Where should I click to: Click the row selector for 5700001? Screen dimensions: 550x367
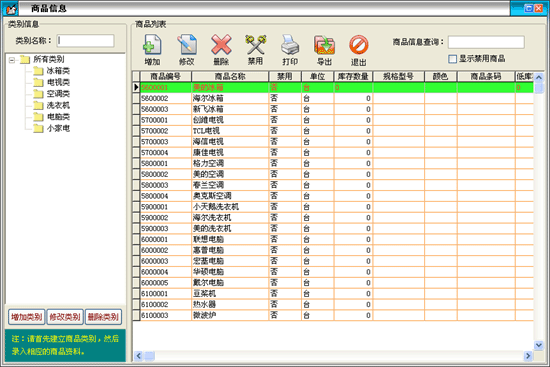tap(136, 120)
